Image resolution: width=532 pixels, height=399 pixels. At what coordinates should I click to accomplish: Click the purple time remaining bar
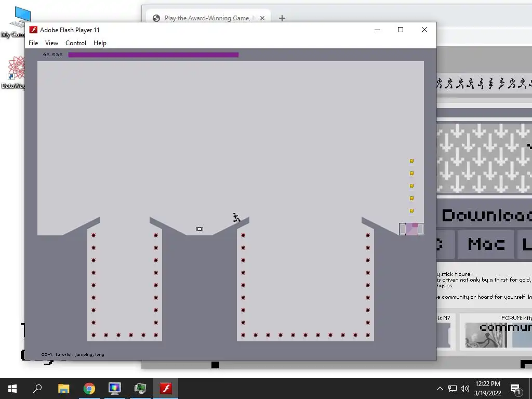(153, 55)
